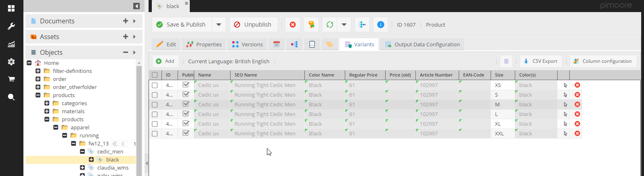
Task: Open the calendar scheduling tab icon
Action: [277, 44]
